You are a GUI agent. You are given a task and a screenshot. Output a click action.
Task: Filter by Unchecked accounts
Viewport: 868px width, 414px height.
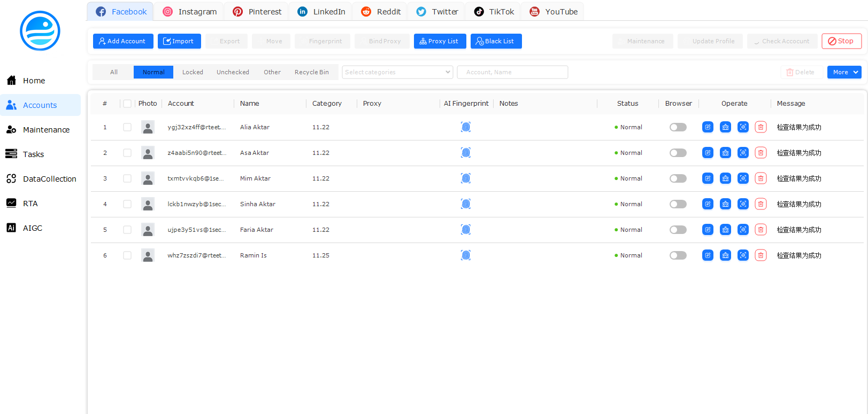click(233, 72)
